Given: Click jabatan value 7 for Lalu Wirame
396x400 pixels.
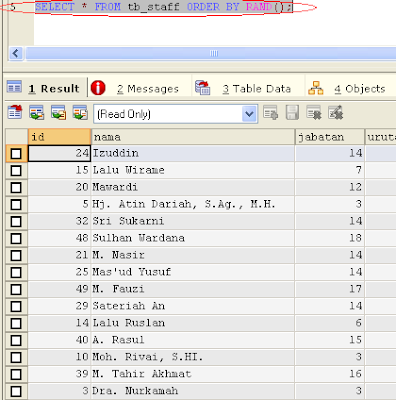Looking at the screenshot, I should (330, 170).
